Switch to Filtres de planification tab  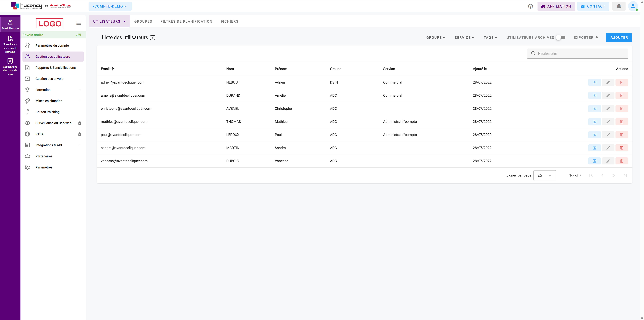coord(186,21)
